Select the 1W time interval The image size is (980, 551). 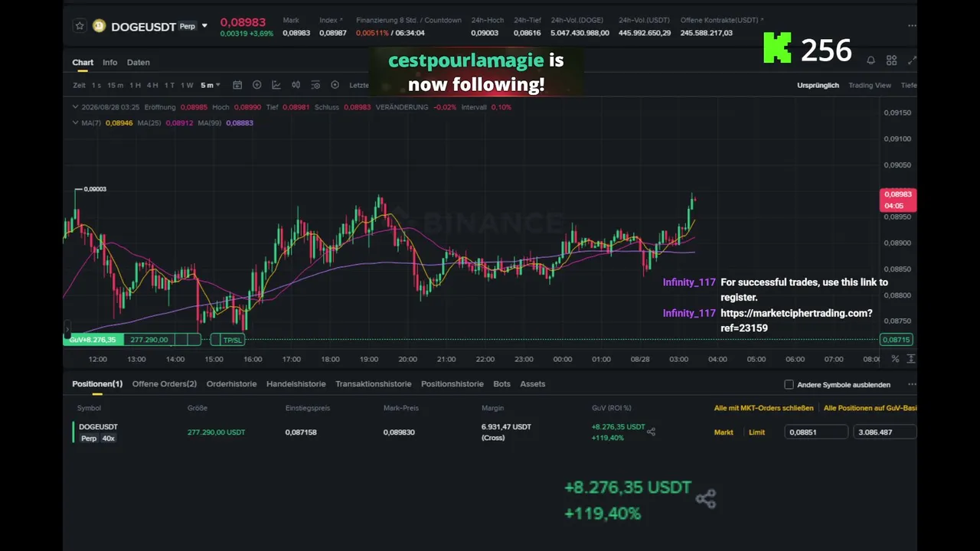click(187, 85)
